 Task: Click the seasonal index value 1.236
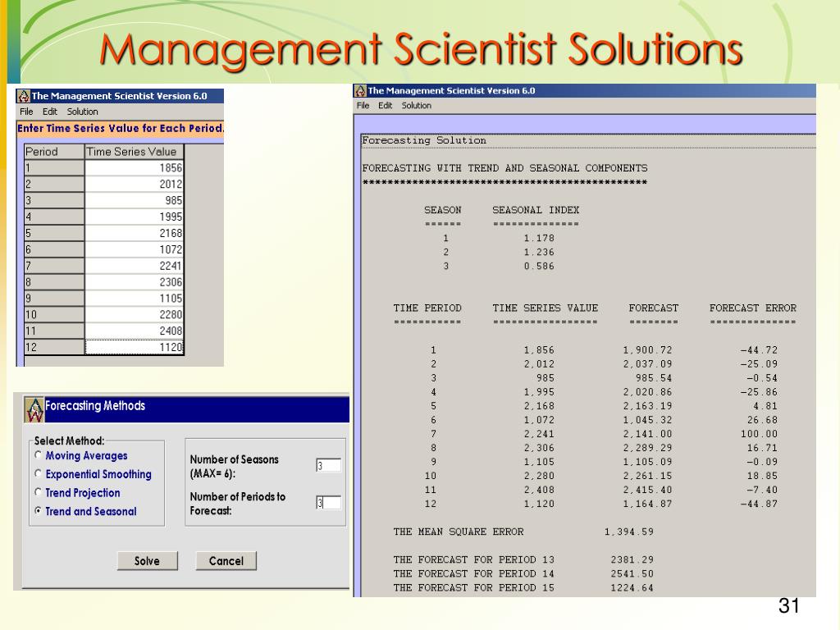539,253
